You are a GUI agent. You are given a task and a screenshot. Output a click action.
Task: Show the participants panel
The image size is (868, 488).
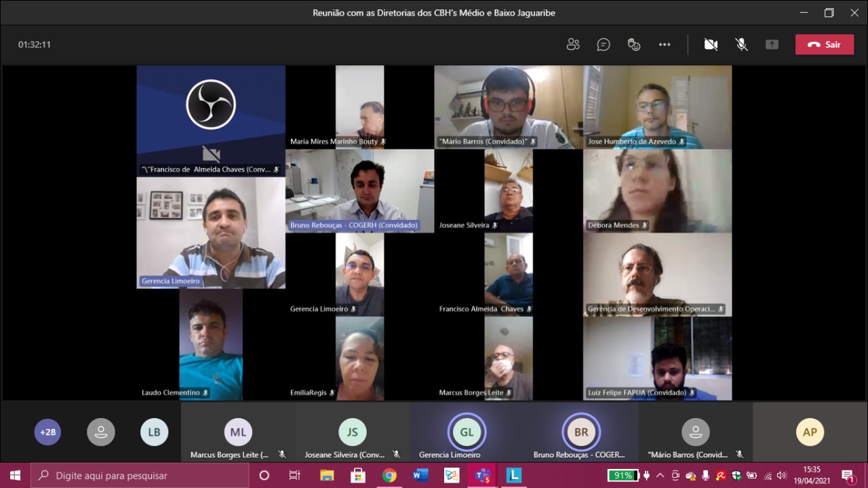coord(573,45)
